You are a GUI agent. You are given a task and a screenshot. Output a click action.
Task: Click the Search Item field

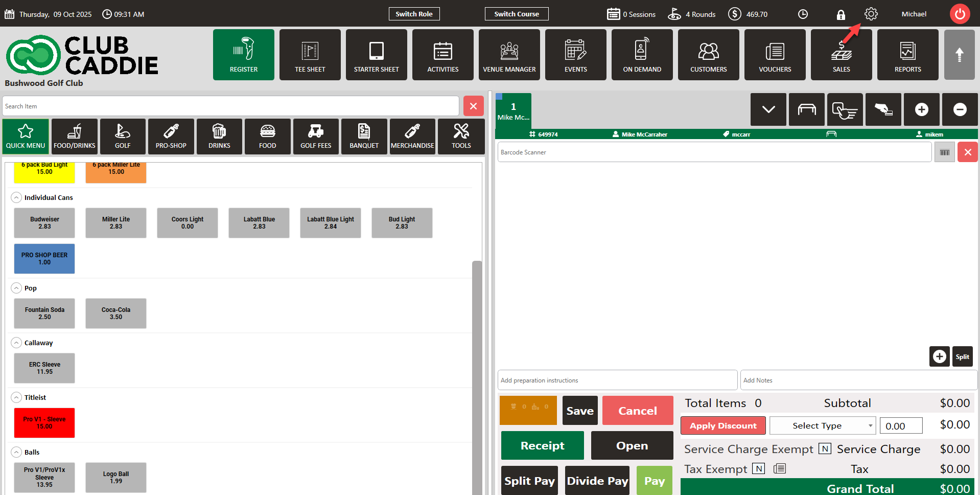pos(230,106)
